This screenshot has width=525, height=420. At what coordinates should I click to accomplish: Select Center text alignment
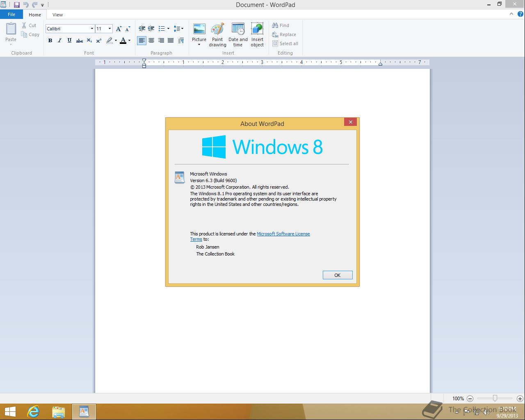(151, 41)
